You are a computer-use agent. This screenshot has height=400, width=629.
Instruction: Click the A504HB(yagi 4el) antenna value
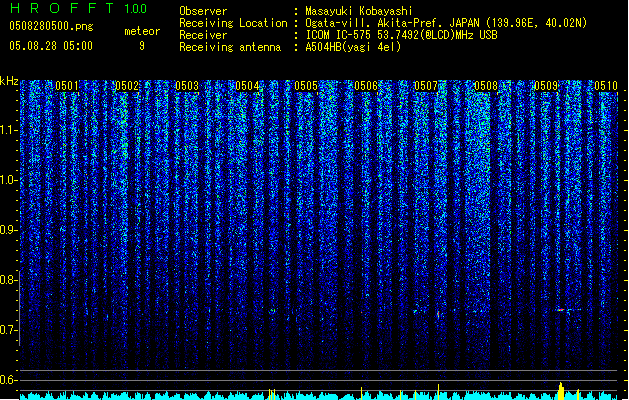353,47
